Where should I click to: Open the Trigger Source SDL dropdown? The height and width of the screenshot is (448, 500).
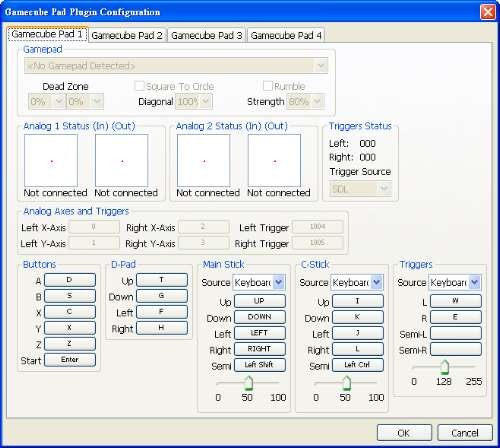point(360,189)
